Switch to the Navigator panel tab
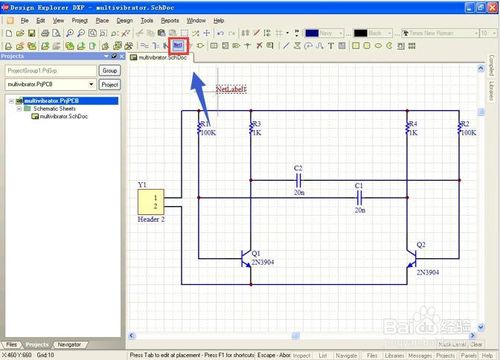The width and height of the screenshot is (500, 360). point(69,344)
